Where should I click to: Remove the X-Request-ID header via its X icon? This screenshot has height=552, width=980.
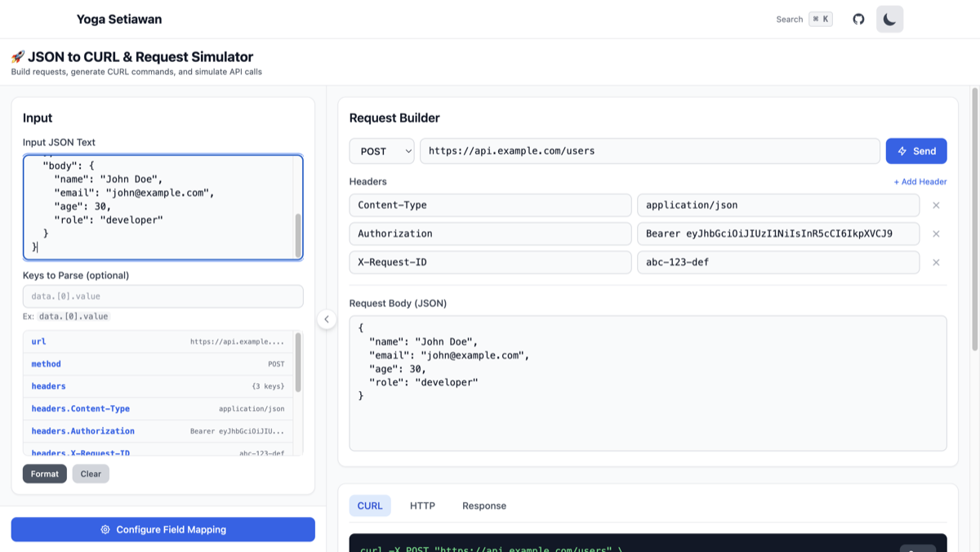[936, 262]
